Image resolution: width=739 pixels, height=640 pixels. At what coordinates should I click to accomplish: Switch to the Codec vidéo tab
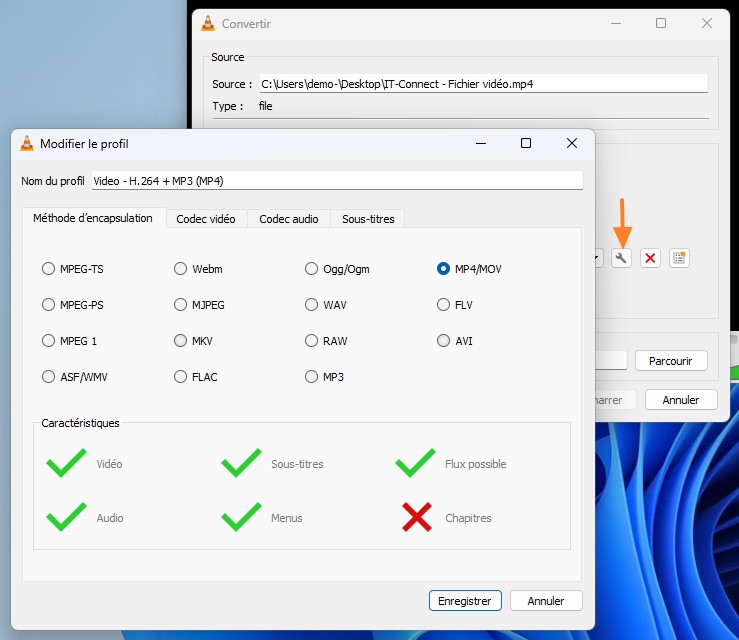206,218
